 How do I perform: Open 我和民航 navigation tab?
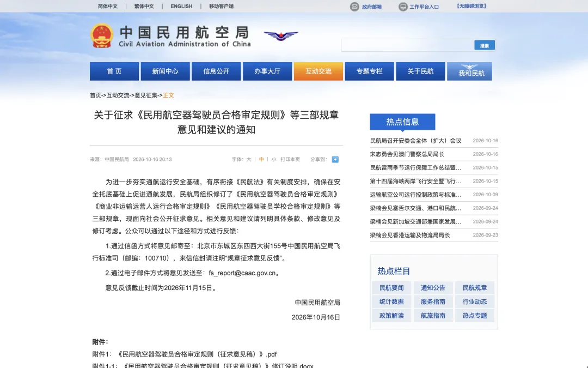coord(469,71)
